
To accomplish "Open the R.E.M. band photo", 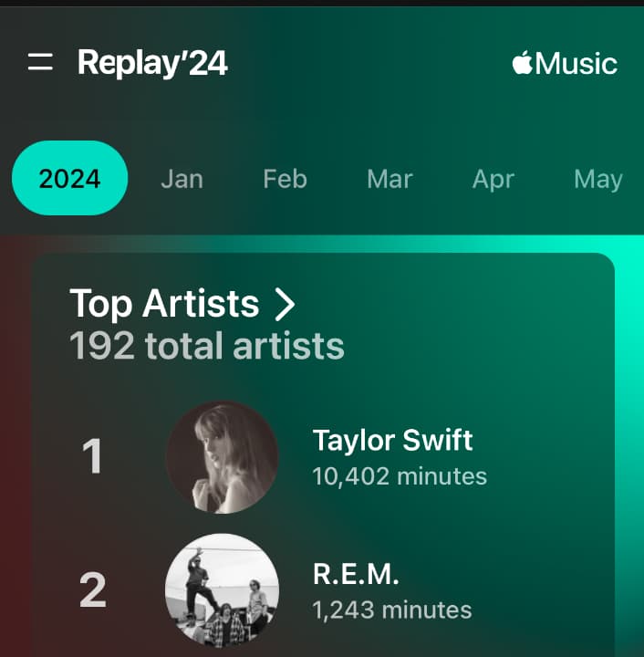I will [x=223, y=590].
